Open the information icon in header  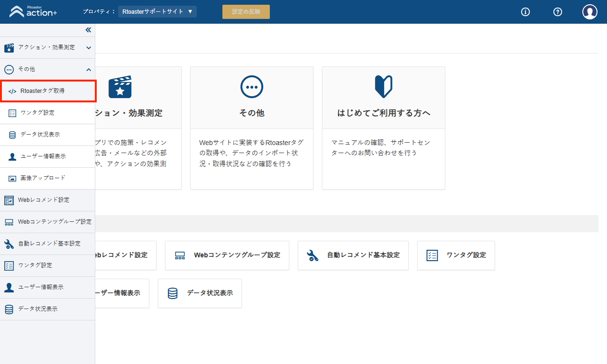pos(525,12)
